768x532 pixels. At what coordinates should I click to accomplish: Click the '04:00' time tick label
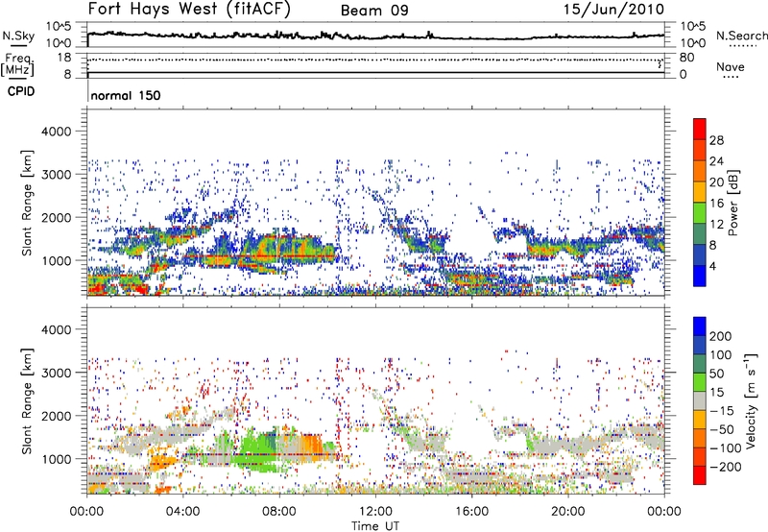[x=183, y=512]
